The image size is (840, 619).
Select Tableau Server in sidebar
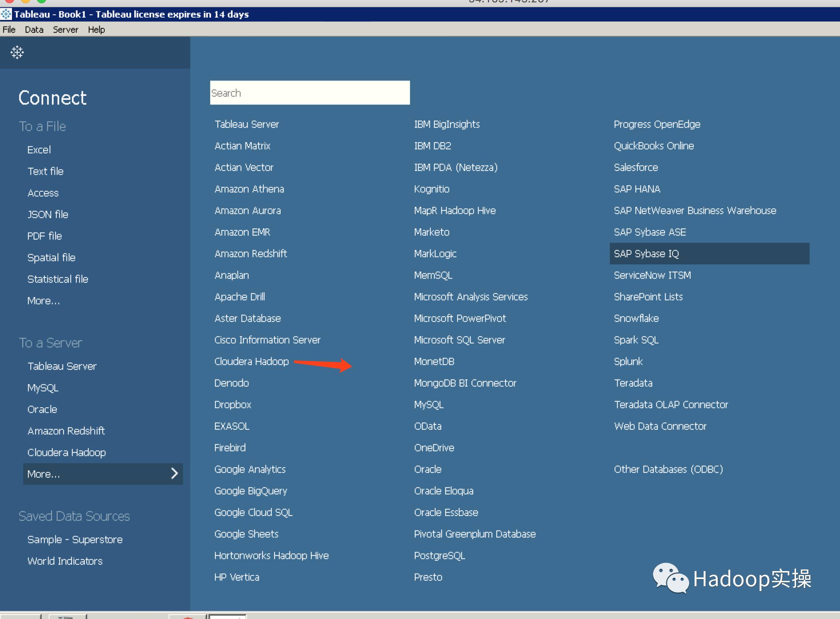click(62, 366)
